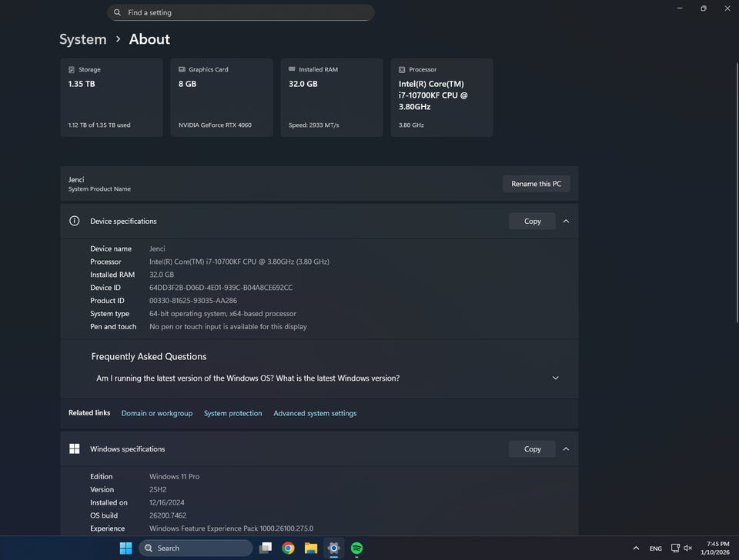Click the muted volume tray icon
This screenshot has width=739, height=560.
point(687,548)
